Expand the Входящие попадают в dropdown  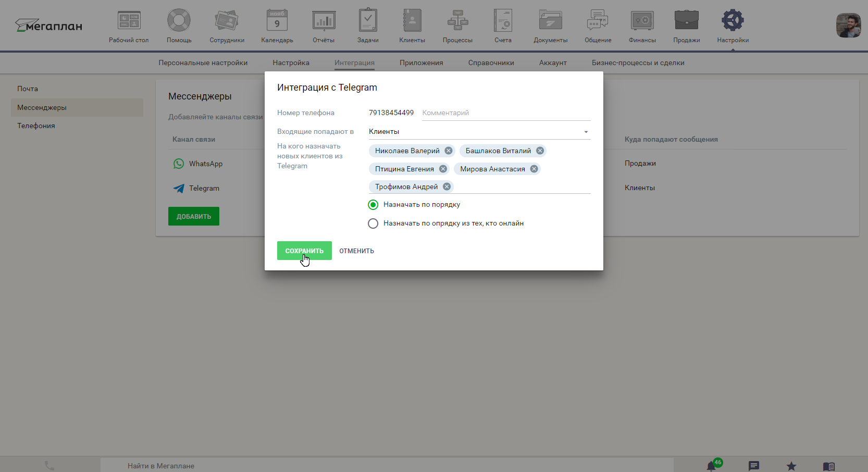(x=479, y=132)
